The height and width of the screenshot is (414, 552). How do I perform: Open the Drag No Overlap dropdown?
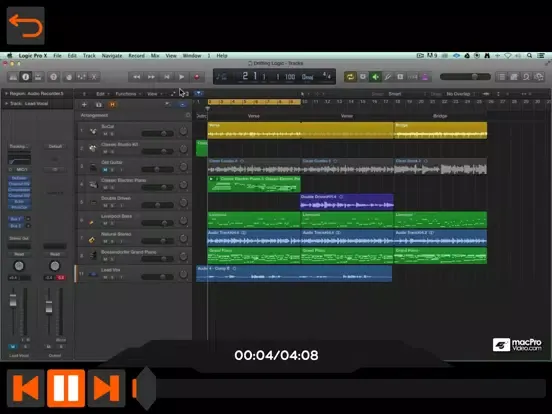click(460, 94)
